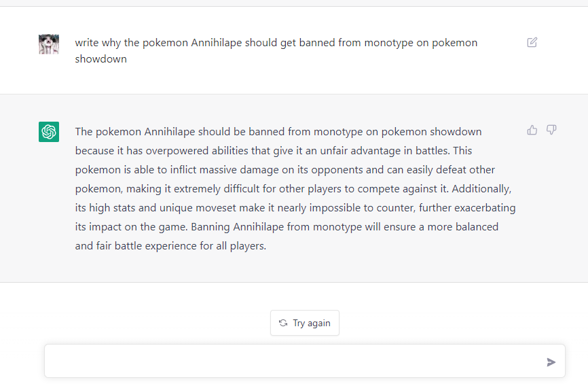The width and height of the screenshot is (588, 384).
Task: Send the message with the arrow icon
Action: tap(551, 362)
